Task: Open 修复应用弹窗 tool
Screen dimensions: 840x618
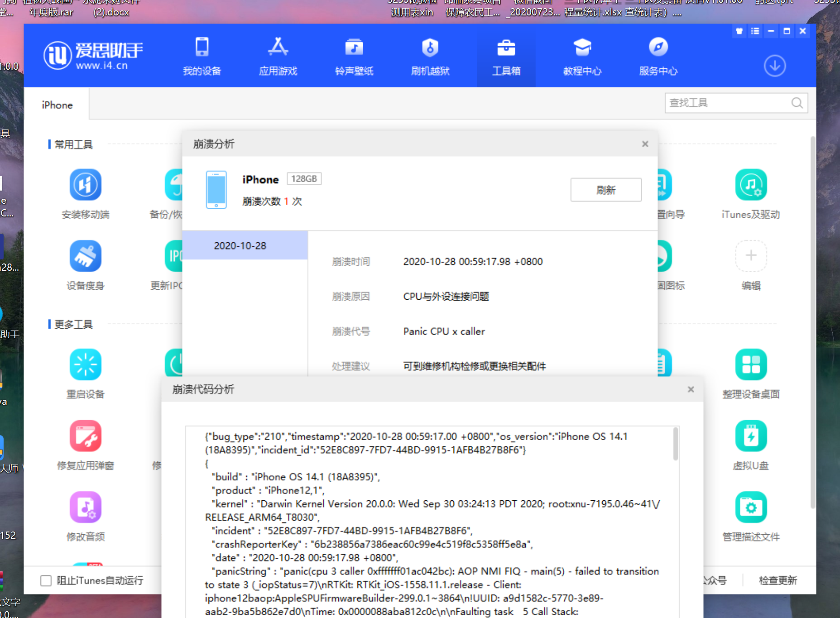Action: coord(85,436)
